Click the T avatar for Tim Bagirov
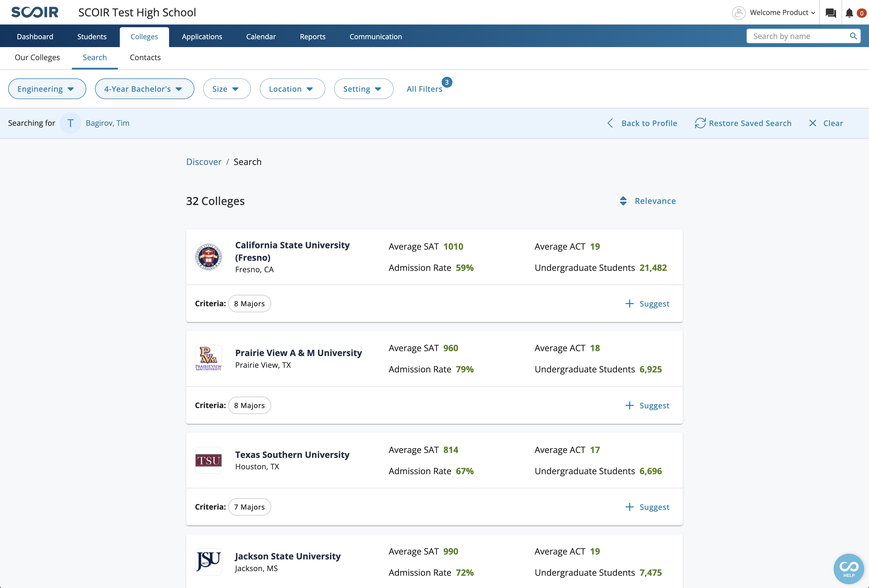869x588 pixels. pos(70,123)
